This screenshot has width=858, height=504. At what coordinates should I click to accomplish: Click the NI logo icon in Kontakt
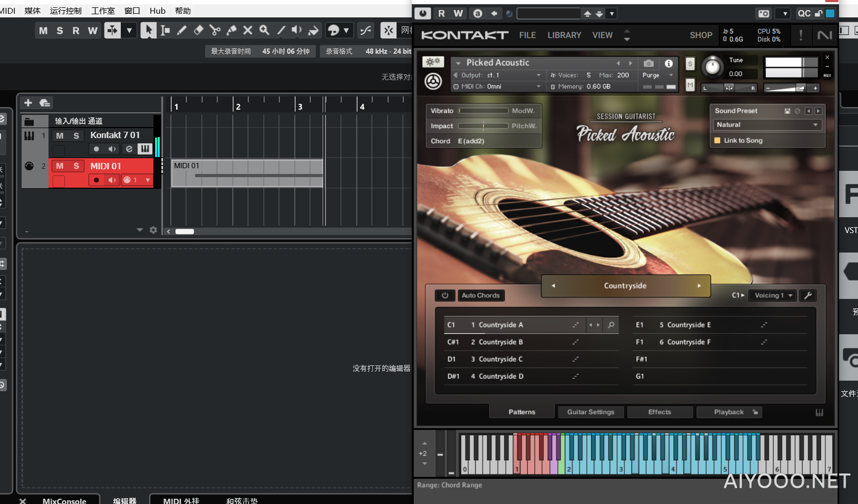click(x=824, y=35)
